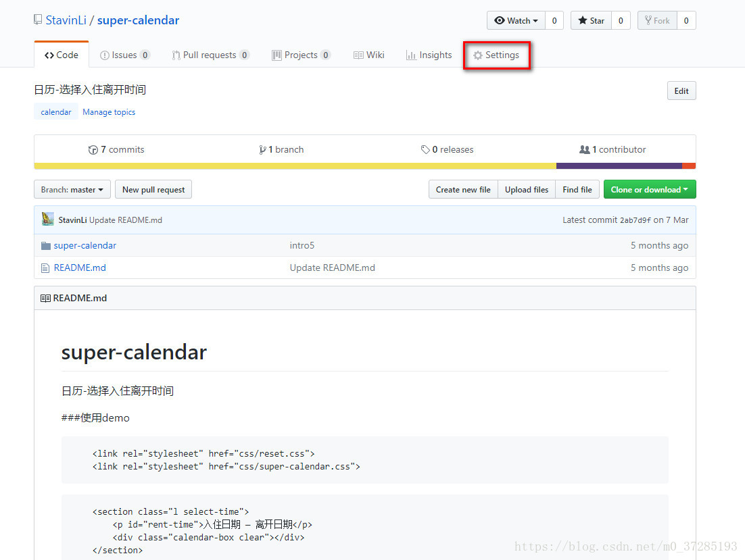The width and height of the screenshot is (745, 560).
Task: View the 1 branch list
Action: tap(281, 149)
